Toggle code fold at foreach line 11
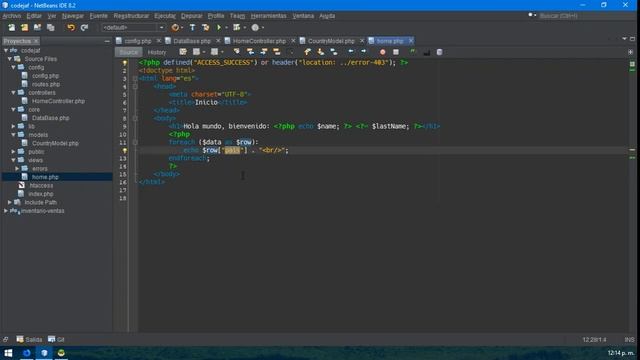 click(135, 142)
